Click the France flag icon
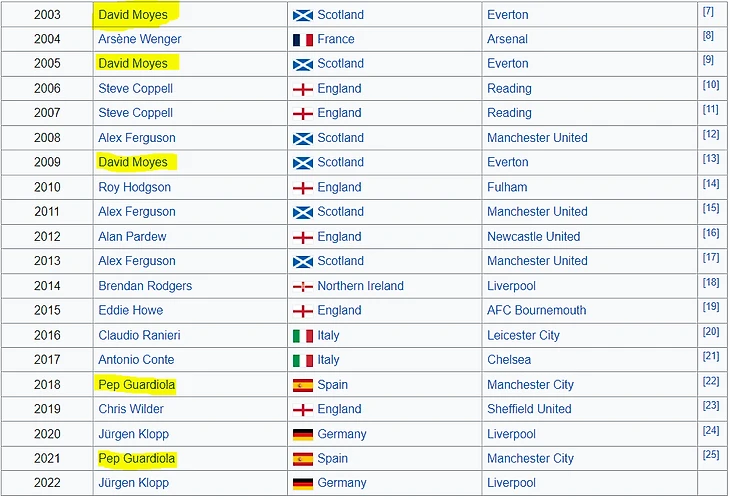The height and width of the screenshot is (499, 730). click(302, 40)
